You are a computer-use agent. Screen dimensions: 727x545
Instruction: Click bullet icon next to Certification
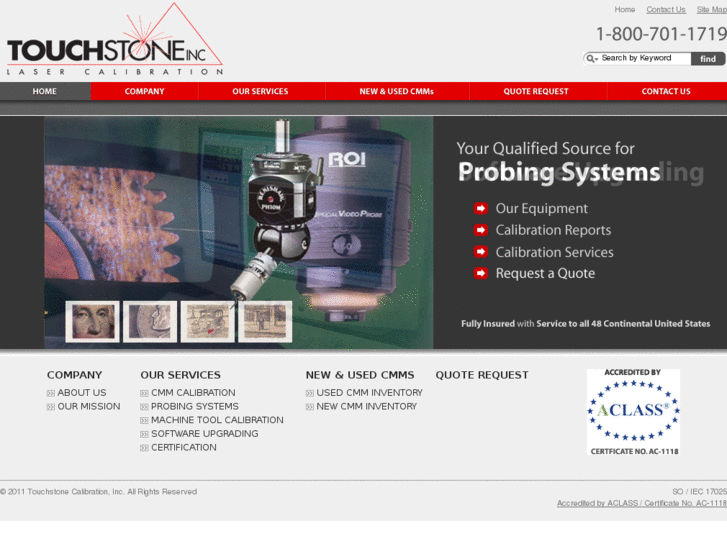click(x=144, y=448)
